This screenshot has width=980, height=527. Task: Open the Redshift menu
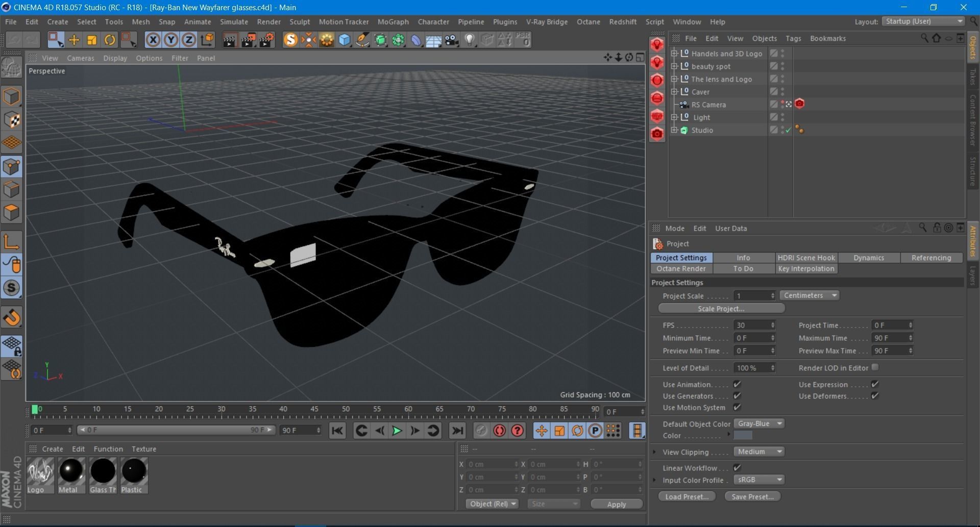[x=623, y=22]
